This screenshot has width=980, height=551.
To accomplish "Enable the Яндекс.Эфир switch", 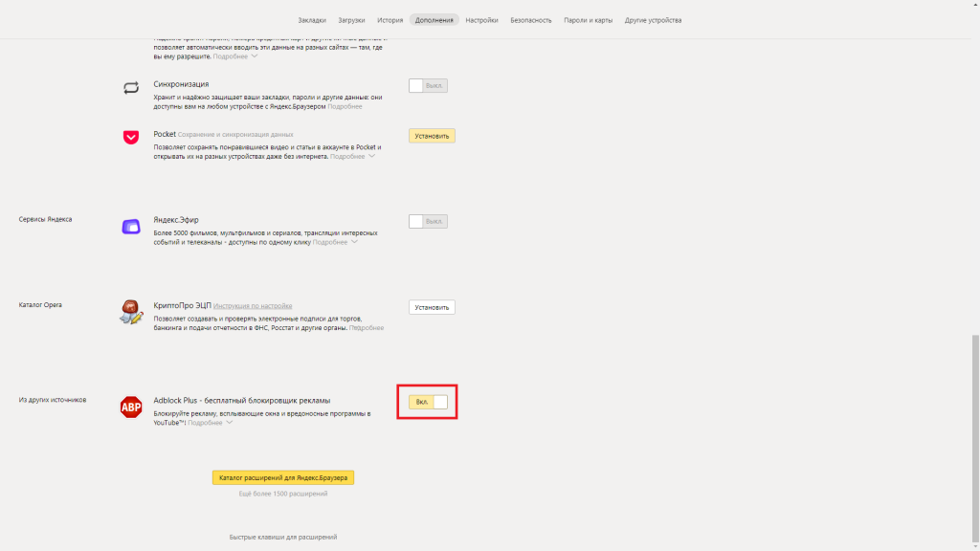I will (428, 221).
